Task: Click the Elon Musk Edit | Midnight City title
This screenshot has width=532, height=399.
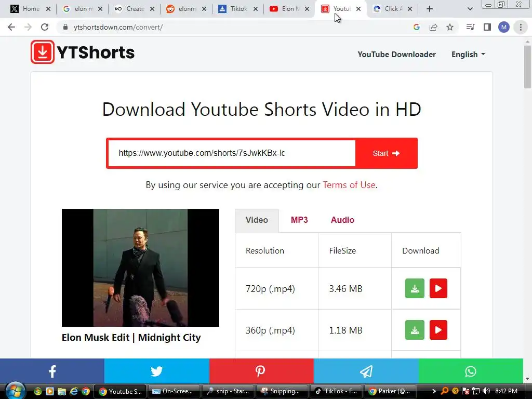Action: (x=131, y=338)
